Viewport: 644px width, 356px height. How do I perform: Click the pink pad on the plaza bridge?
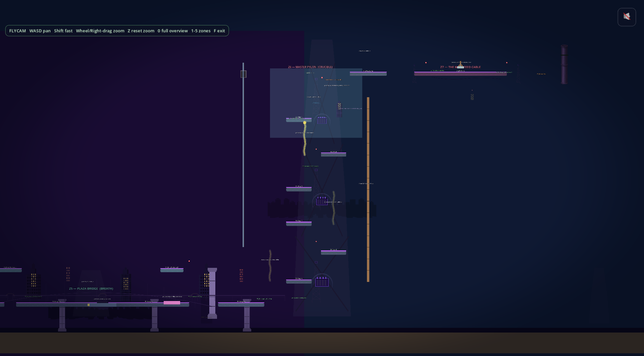click(172, 303)
